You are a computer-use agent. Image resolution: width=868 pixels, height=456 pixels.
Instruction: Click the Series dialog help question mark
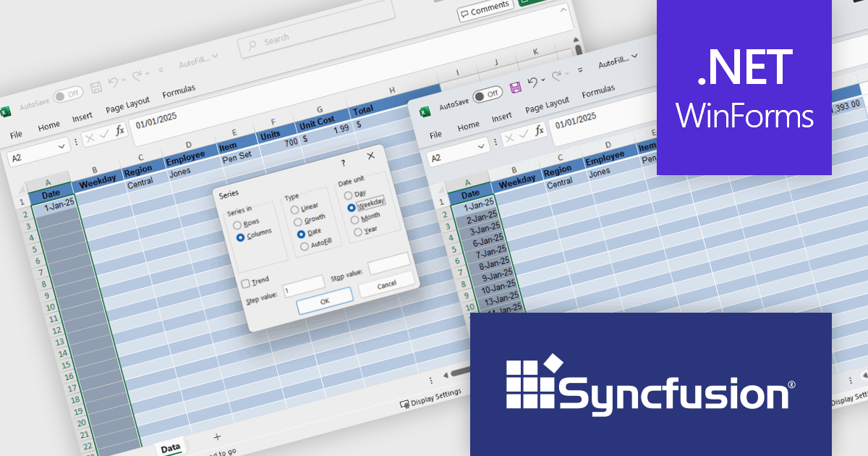point(343,164)
